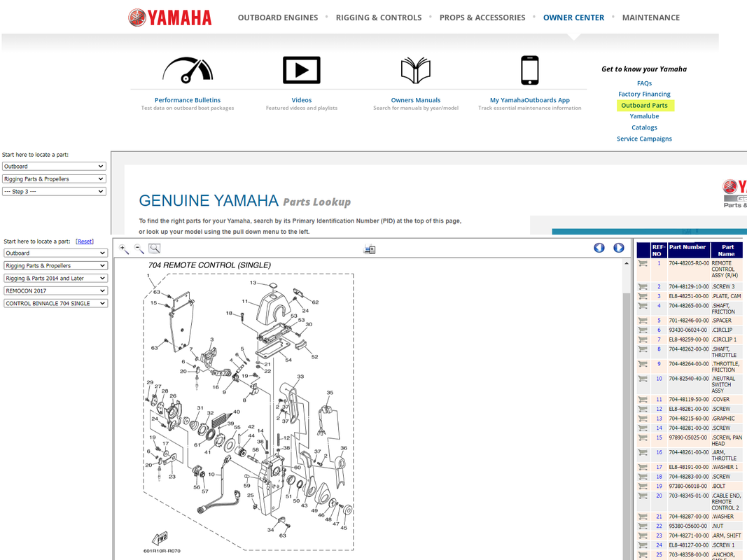The height and width of the screenshot is (560, 747).
Task: Open the Service Campaigns link
Action: click(644, 139)
